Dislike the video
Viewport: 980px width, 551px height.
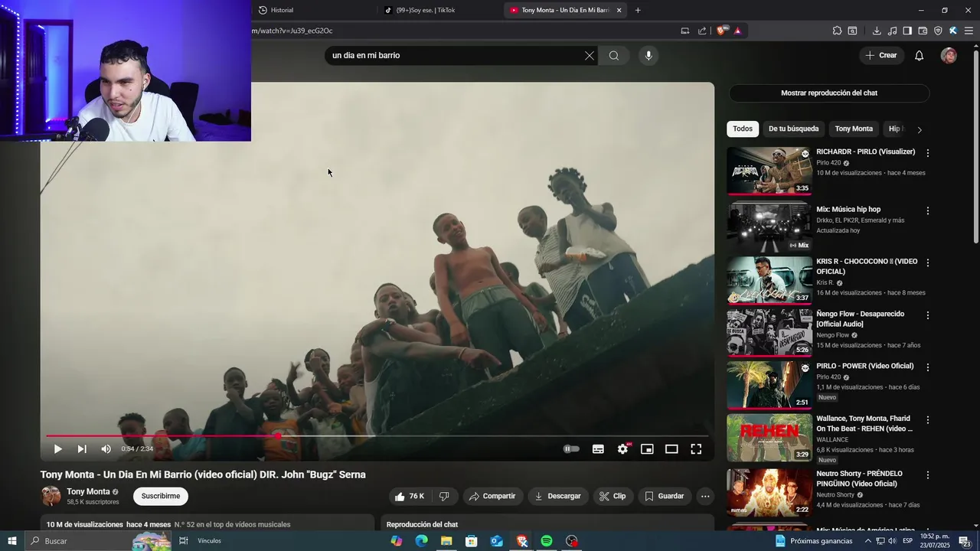tap(444, 496)
